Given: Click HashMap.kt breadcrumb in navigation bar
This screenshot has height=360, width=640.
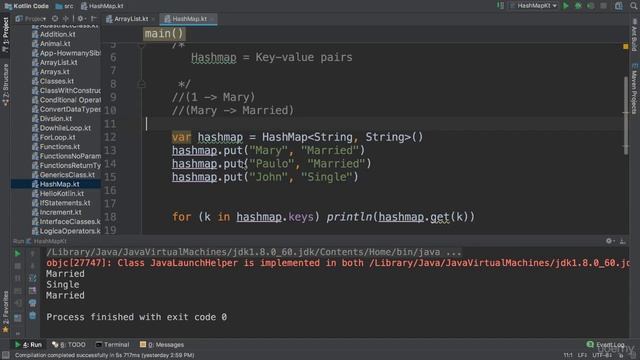Looking at the screenshot, I should coord(102,6).
